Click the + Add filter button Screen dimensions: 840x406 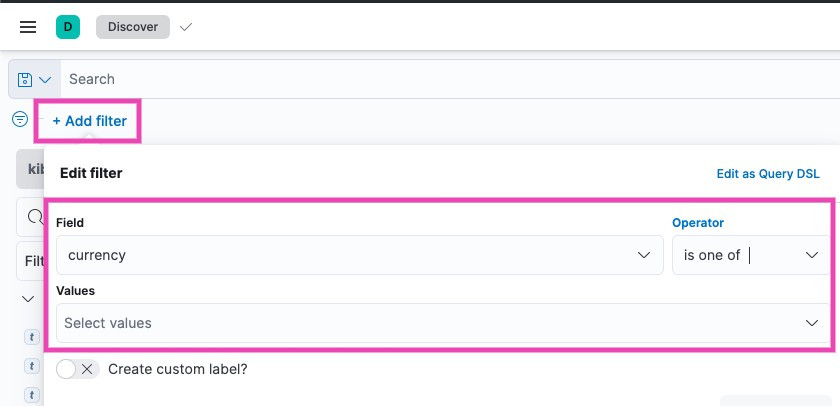click(x=89, y=121)
